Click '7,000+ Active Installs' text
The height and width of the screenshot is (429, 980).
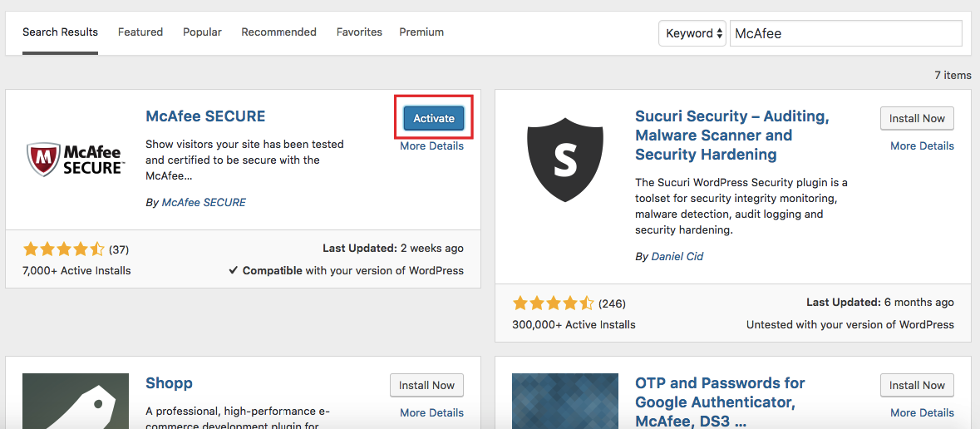[x=76, y=271]
